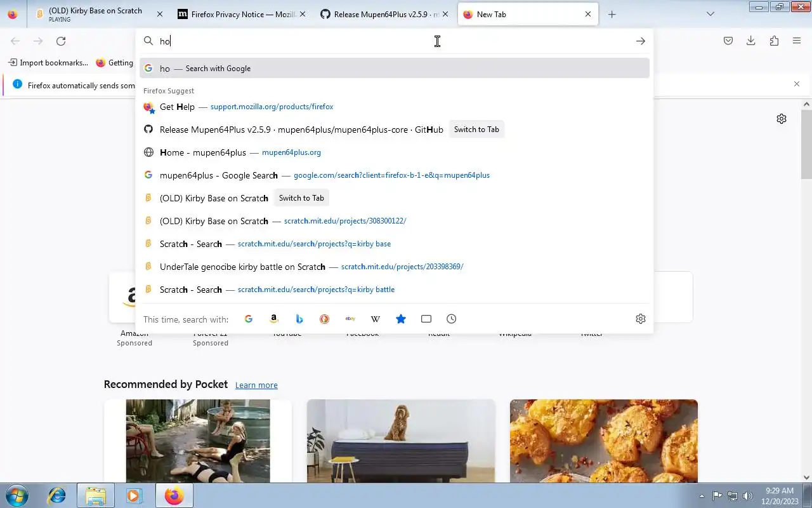Launch Internet Explorer from taskbar
812x508 pixels.
pos(57,495)
